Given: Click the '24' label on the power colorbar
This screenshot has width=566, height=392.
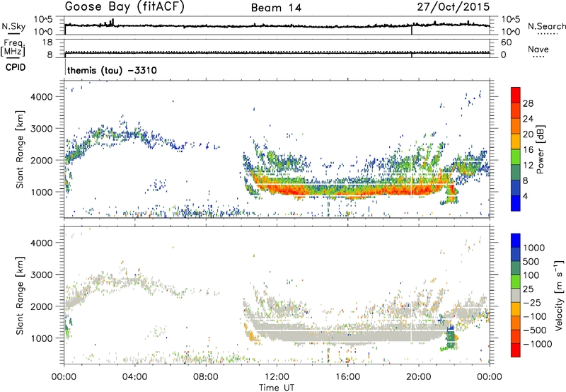Looking at the screenshot, I should [x=528, y=119].
